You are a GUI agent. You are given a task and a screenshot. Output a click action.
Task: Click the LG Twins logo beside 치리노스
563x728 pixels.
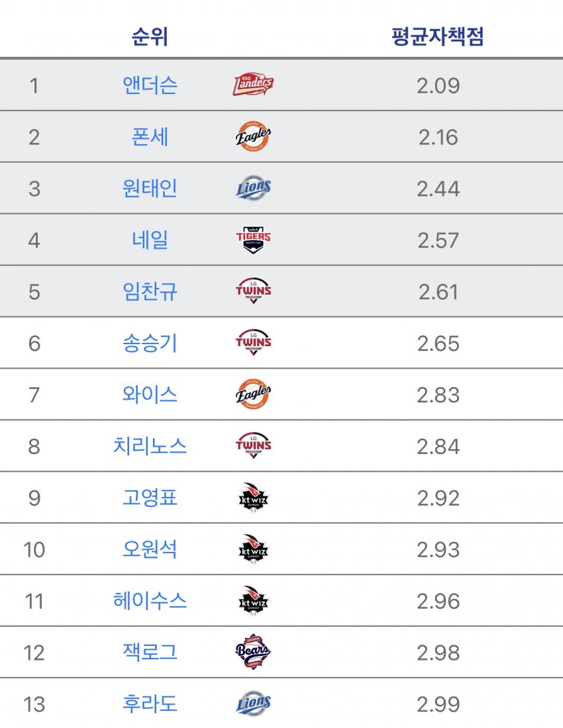pos(253,445)
